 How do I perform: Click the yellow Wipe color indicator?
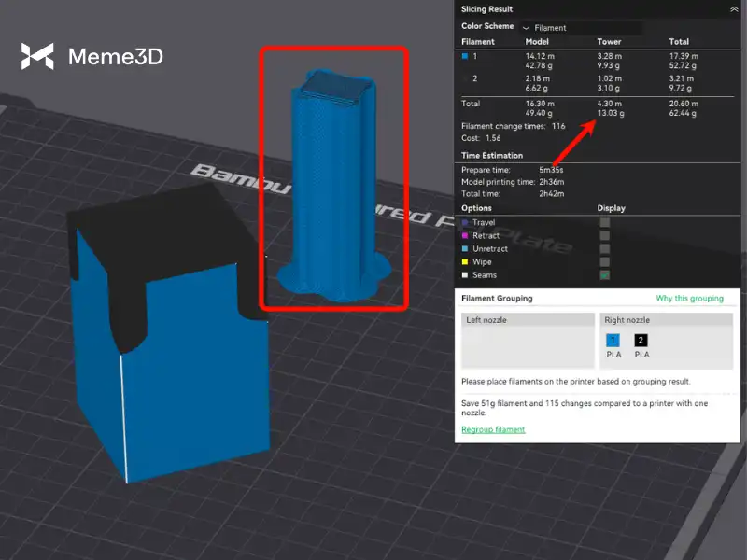click(465, 262)
